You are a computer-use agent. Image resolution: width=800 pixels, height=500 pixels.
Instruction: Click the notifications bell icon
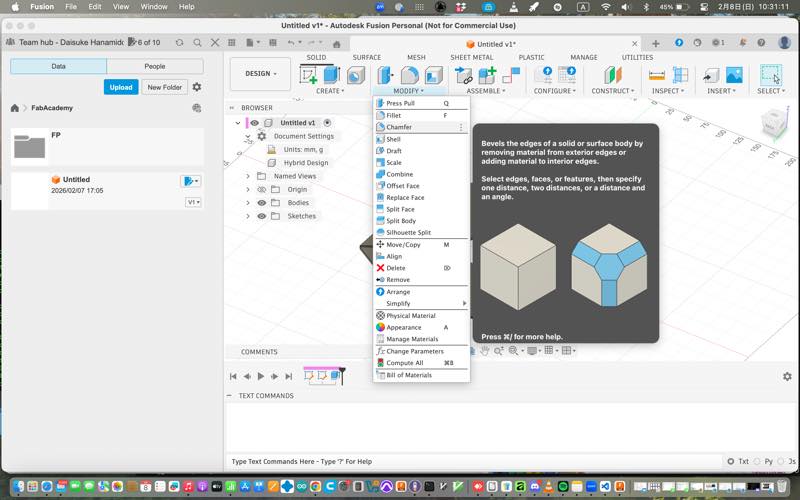pyautogui.click(x=742, y=43)
